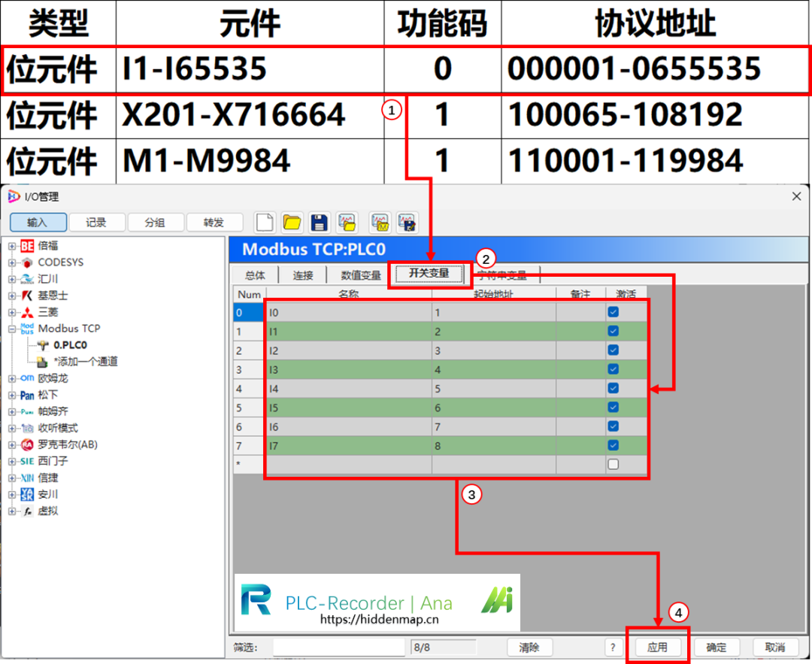This screenshot has width=812, height=664.
Task: Click the 西门子 SIE icon
Action: (27, 462)
